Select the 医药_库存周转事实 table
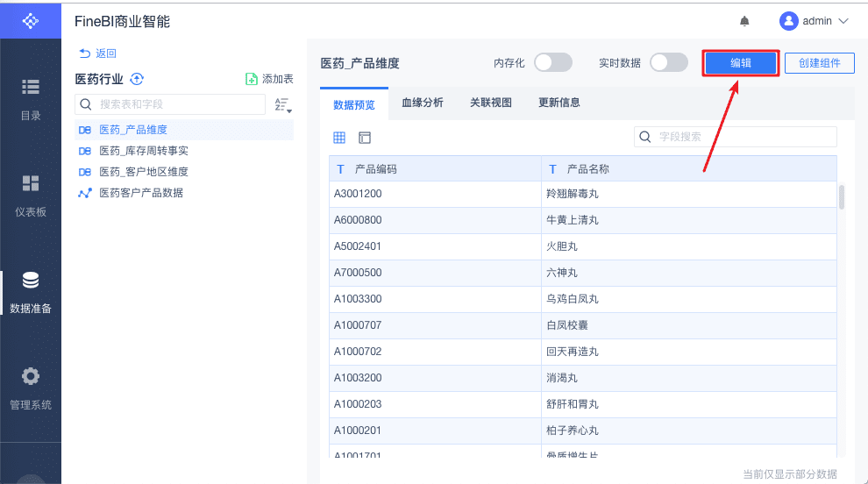 [143, 151]
